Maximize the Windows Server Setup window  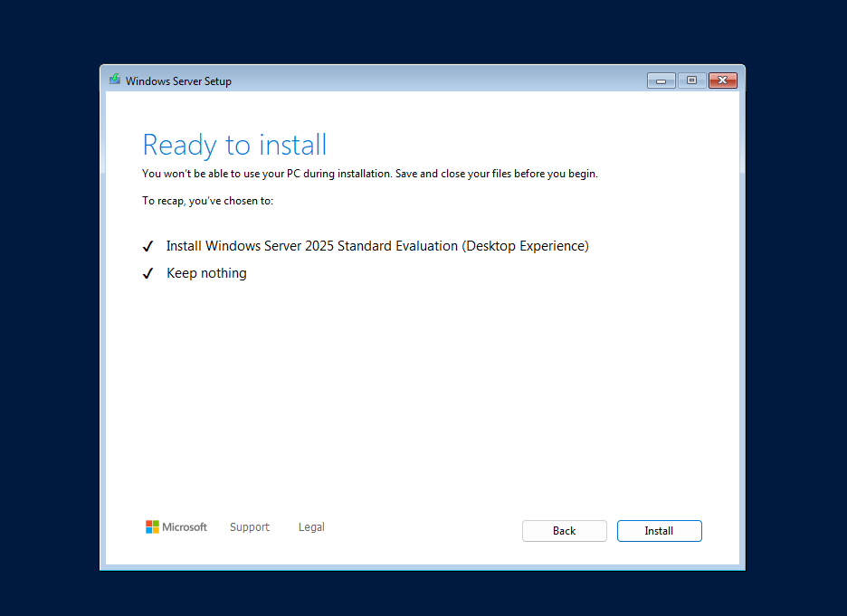pos(691,81)
